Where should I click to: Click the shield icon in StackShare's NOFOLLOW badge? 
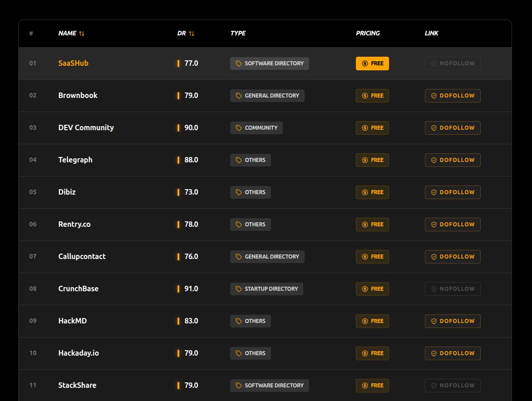pyautogui.click(x=433, y=386)
